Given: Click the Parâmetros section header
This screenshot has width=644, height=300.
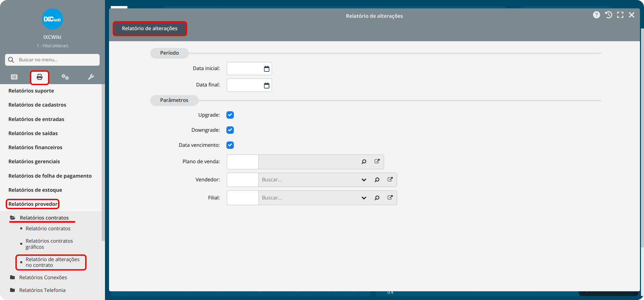Looking at the screenshot, I should point(174,100).
